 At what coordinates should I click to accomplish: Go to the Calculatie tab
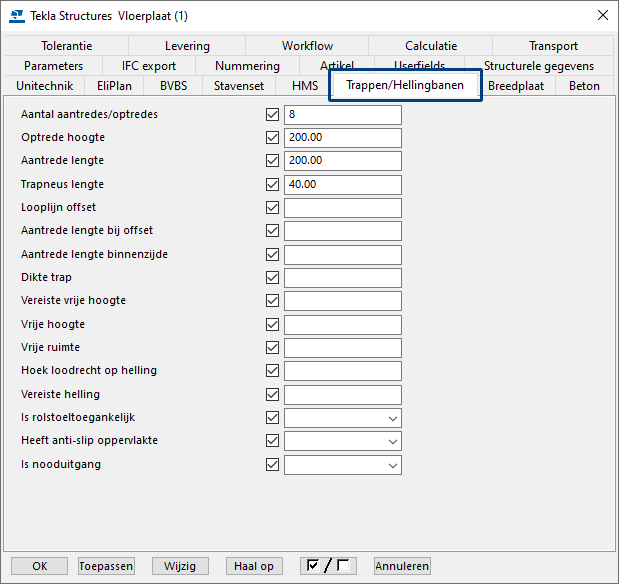coord(431,46)
